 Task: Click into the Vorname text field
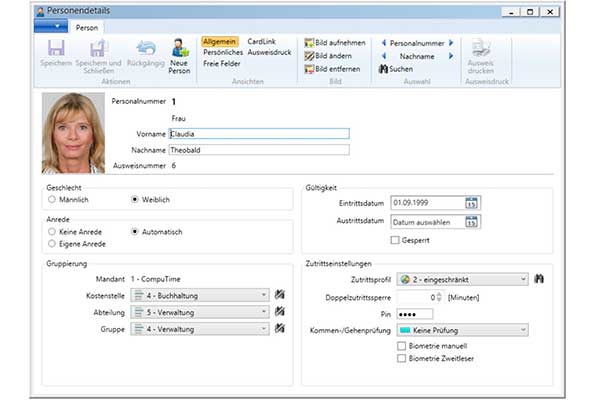[258, 132]
